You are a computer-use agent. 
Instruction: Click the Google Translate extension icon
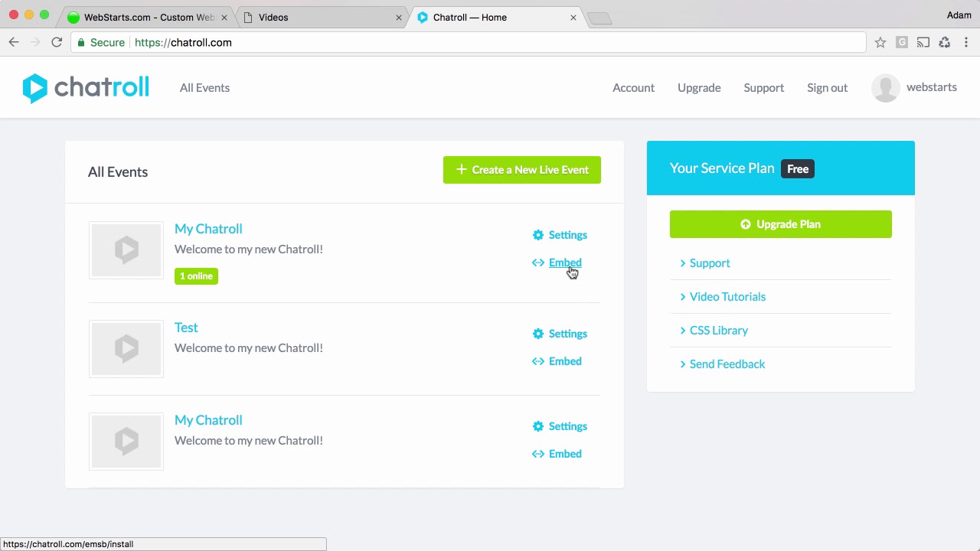pyautogui.click(x=902, y=43)
